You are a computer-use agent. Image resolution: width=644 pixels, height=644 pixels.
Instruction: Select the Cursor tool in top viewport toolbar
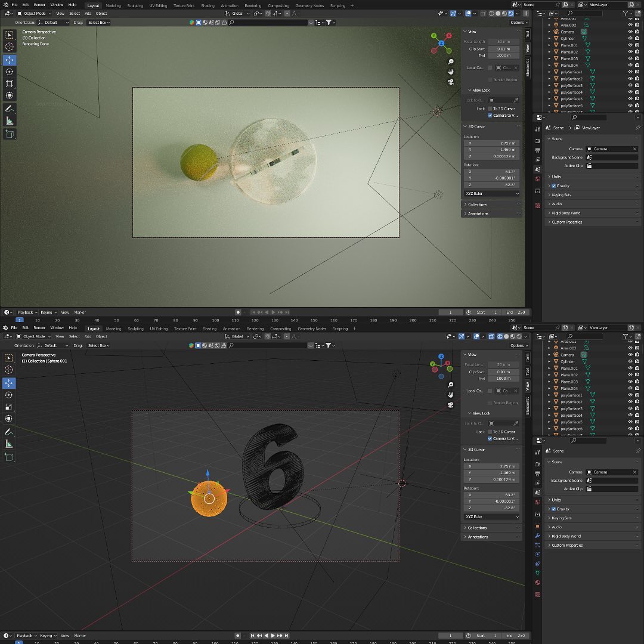(10, 47)
